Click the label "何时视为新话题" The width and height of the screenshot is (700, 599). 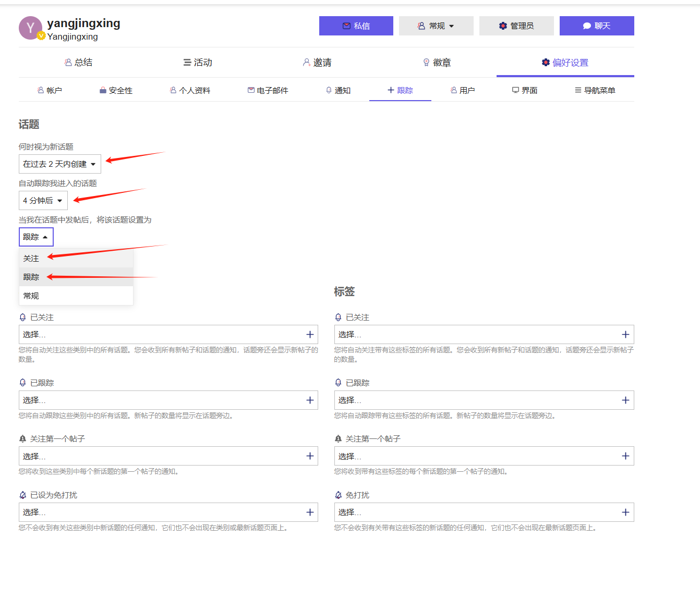pos(46,147)
